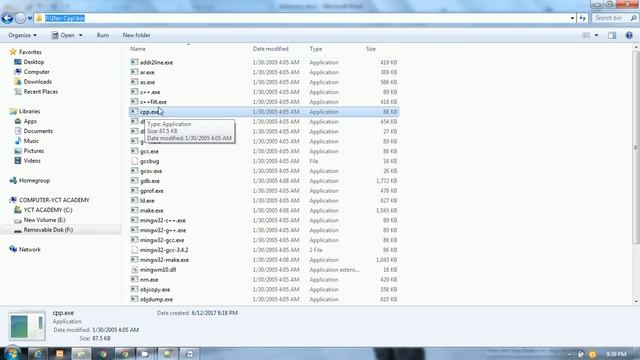Open the Organize menu

point(22,36)
